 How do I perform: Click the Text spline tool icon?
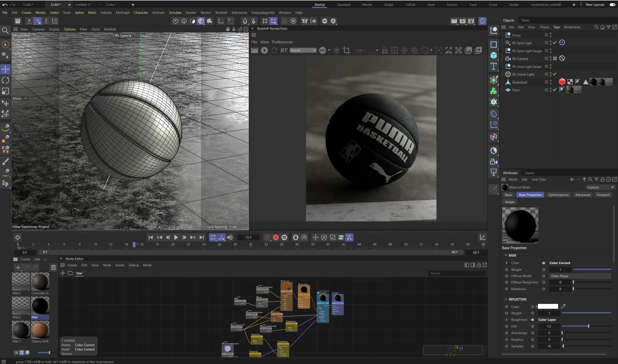(x=493, y=66)
